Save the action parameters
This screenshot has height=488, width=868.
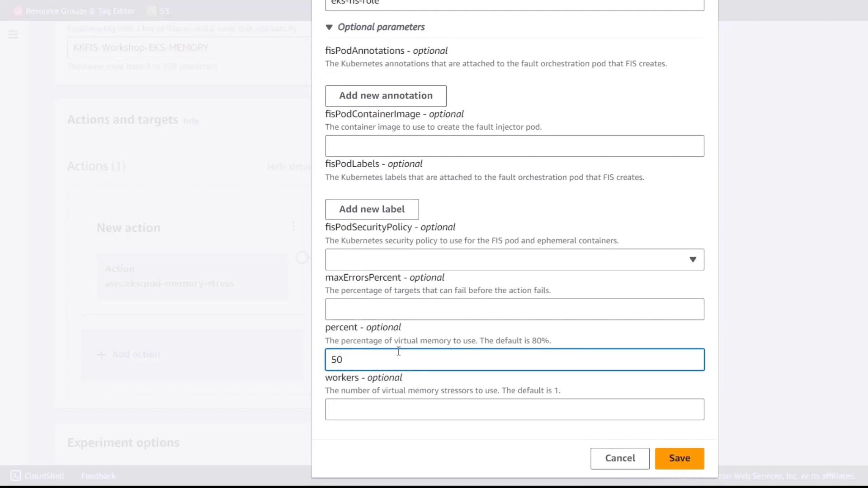click(x=679, y=458)
